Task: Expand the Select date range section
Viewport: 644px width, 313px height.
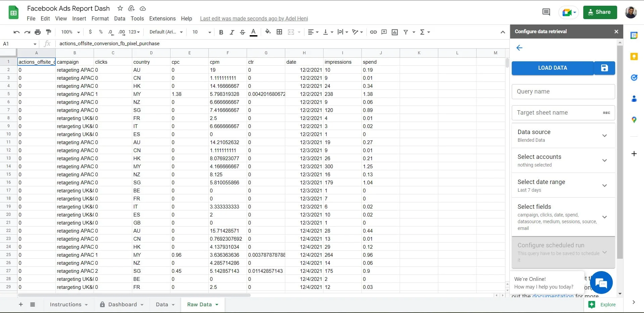Action: tap(605, 185)
